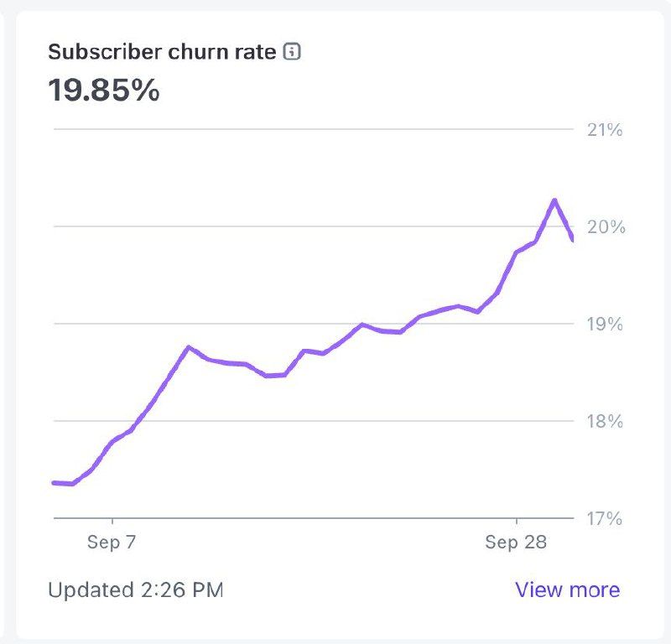The image size is (671, 644).
Task: Click the Sep 28 date label
Action: pyautogui.click(x=515, y=543)
